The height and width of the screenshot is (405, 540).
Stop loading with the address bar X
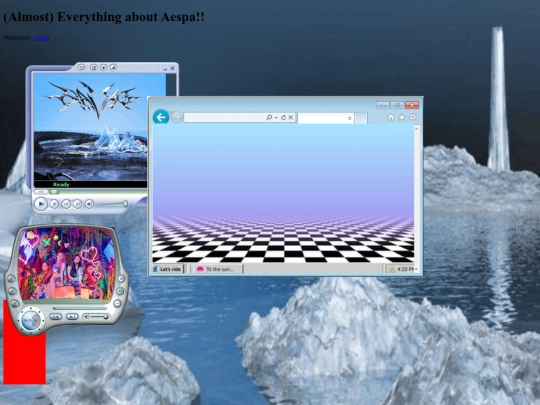[291, 117]
